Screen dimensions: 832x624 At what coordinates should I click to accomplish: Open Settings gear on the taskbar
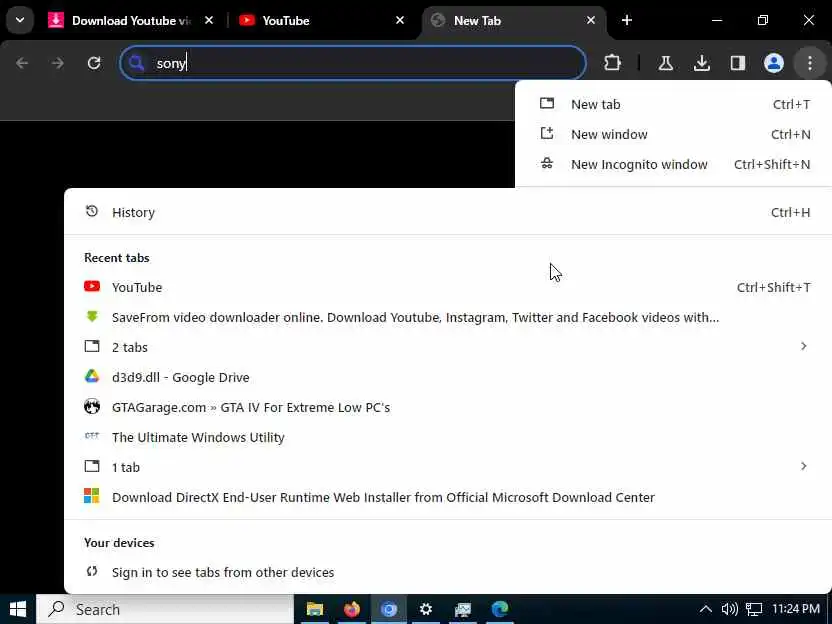pyautogui.click(x=426, y=609)
